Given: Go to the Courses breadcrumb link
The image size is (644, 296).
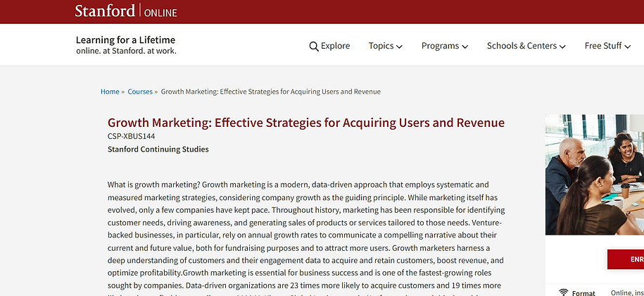Looking at the screenshot, I should click(x=140, y=92).
